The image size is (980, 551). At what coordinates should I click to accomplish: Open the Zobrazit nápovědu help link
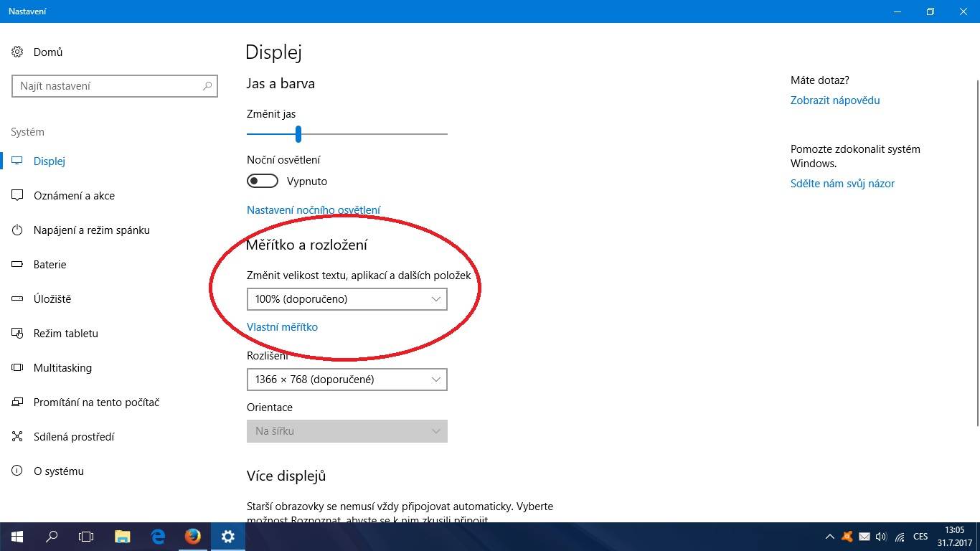click(835, 100)
